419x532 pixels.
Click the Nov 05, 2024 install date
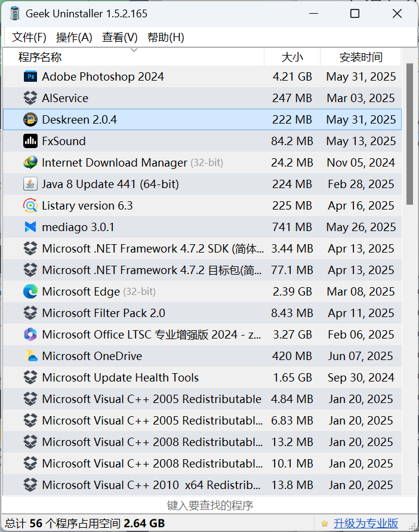(361, 162)
